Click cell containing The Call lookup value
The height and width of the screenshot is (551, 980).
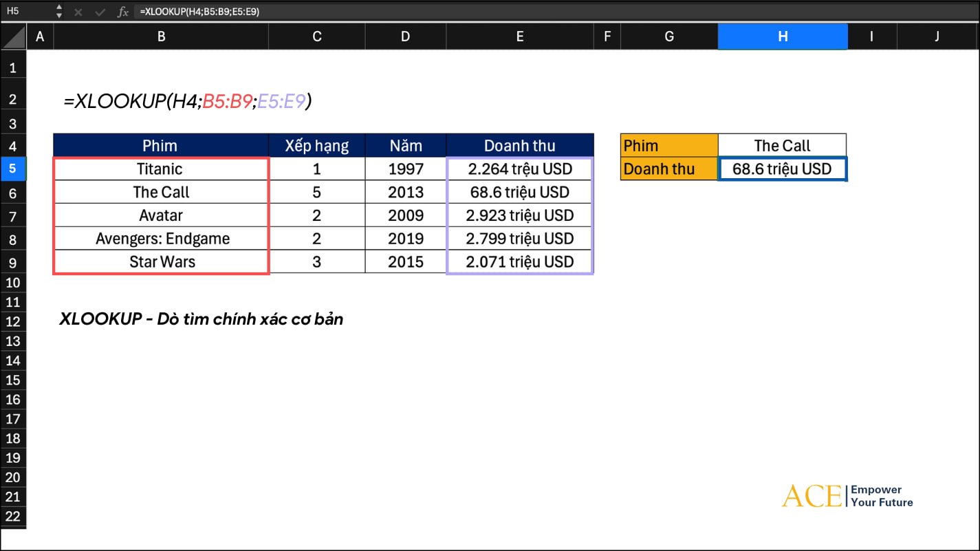point(782,145)
